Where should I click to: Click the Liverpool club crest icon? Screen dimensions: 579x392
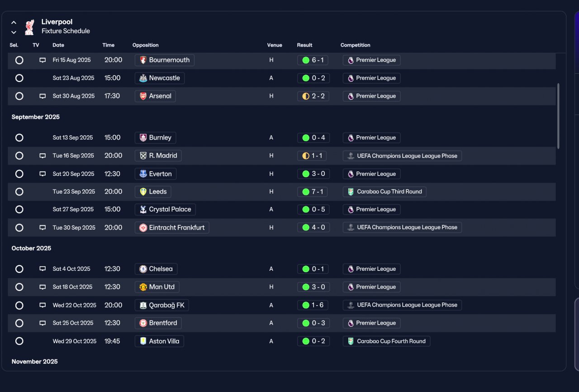pos(29,27)
